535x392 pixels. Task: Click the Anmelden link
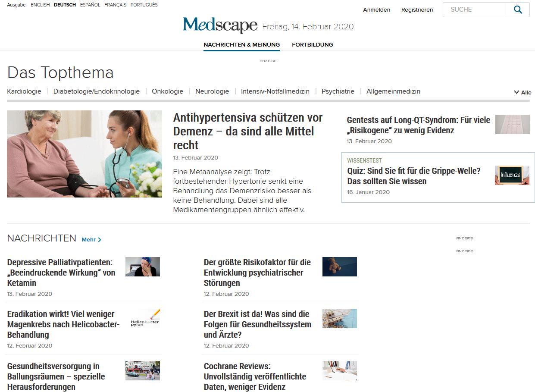click(x=377, y=9)
